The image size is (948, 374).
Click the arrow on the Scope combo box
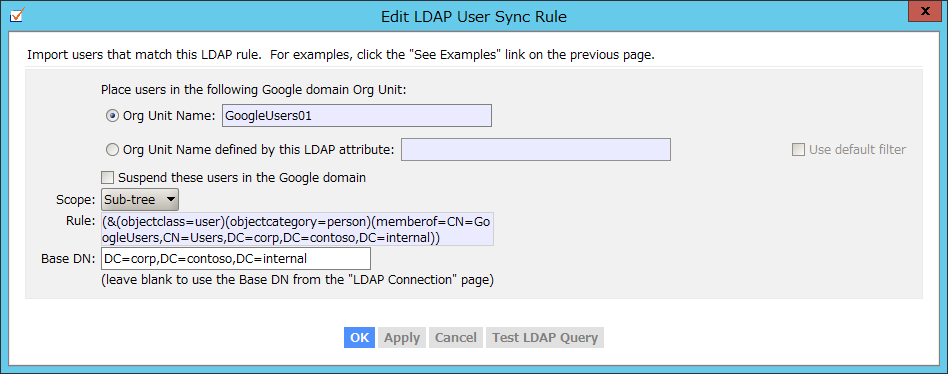[x=170, y=199]
